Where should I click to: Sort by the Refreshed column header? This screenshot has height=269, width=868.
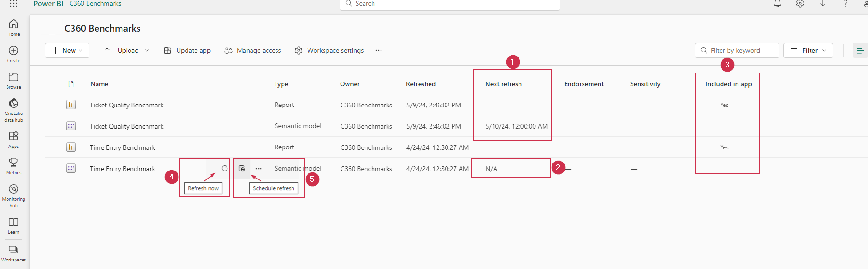click(x=421, y=84)
